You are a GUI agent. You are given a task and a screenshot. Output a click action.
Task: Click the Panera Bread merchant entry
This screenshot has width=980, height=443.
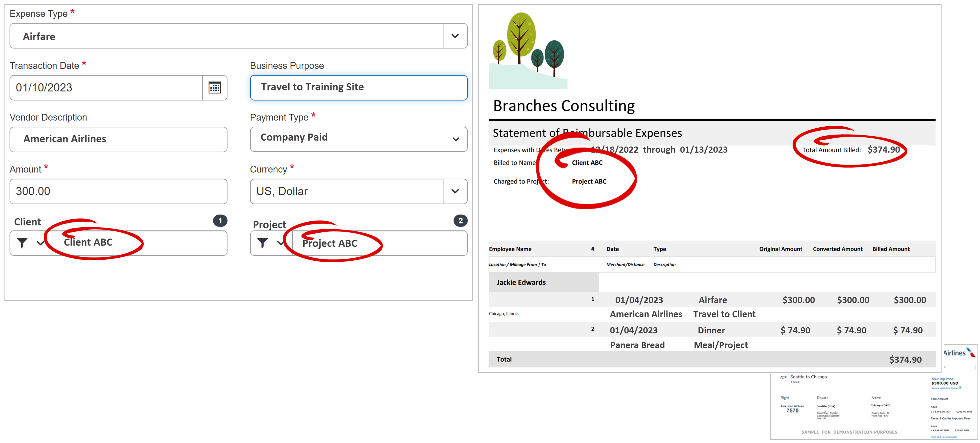click(x=638, y=345)
